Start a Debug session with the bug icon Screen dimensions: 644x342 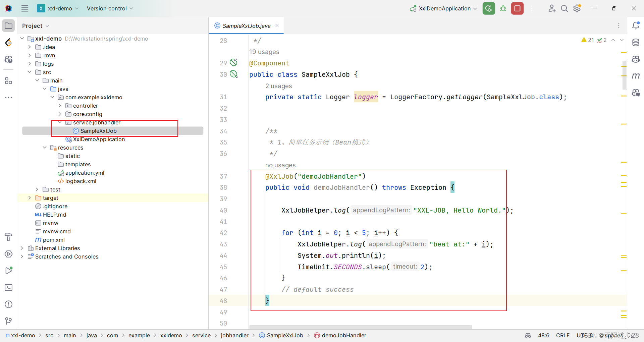[x=503, y=8]
